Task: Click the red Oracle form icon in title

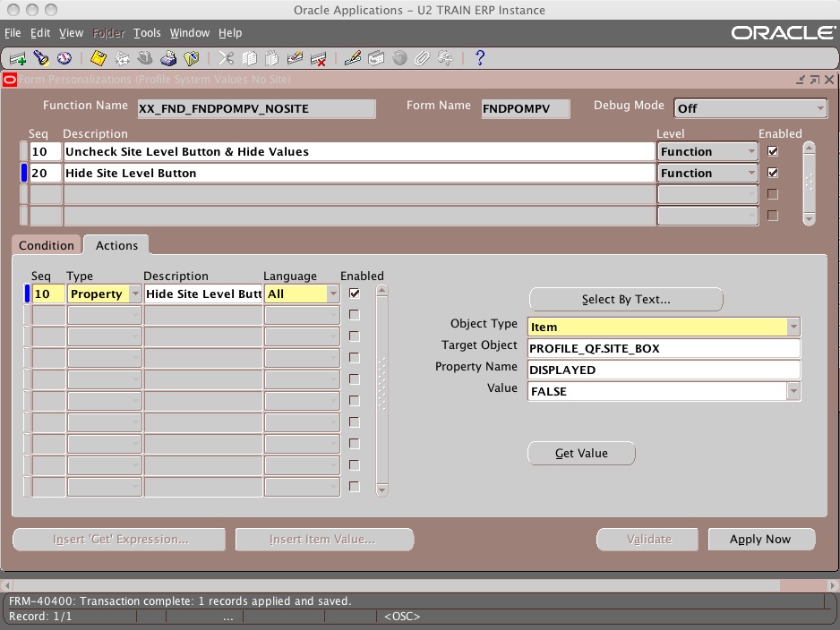Action: [x=10, y=80]
